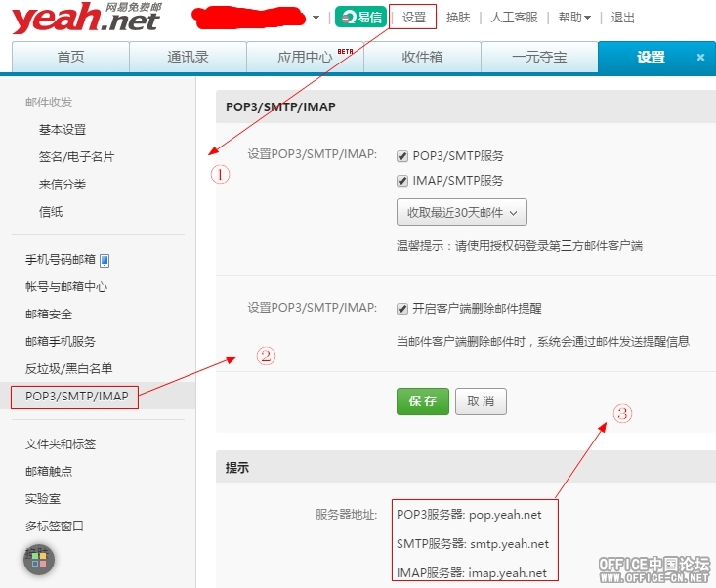Open 签名/电子名片 settings
This screenshot has height=588, width=716.
(x=77, y=157)
